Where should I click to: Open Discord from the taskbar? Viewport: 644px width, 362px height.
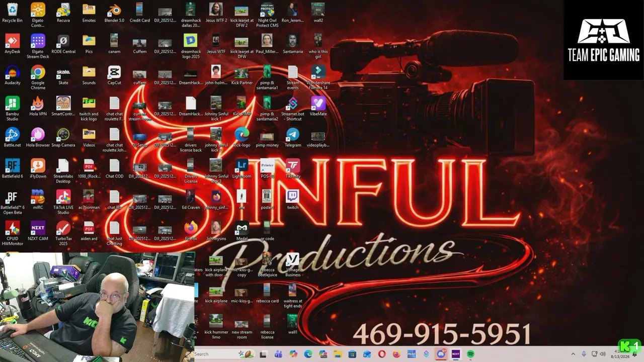click(441, 354)
